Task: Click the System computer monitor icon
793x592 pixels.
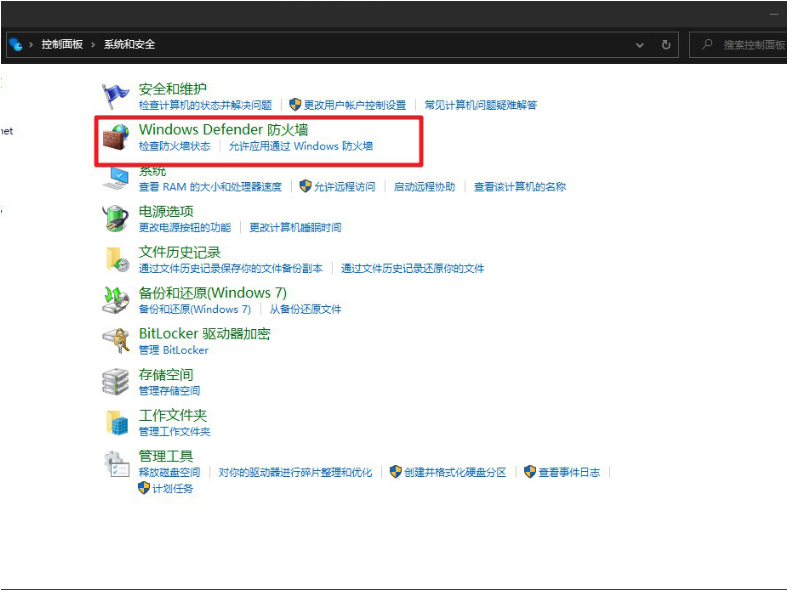Action: click(116, 178)
